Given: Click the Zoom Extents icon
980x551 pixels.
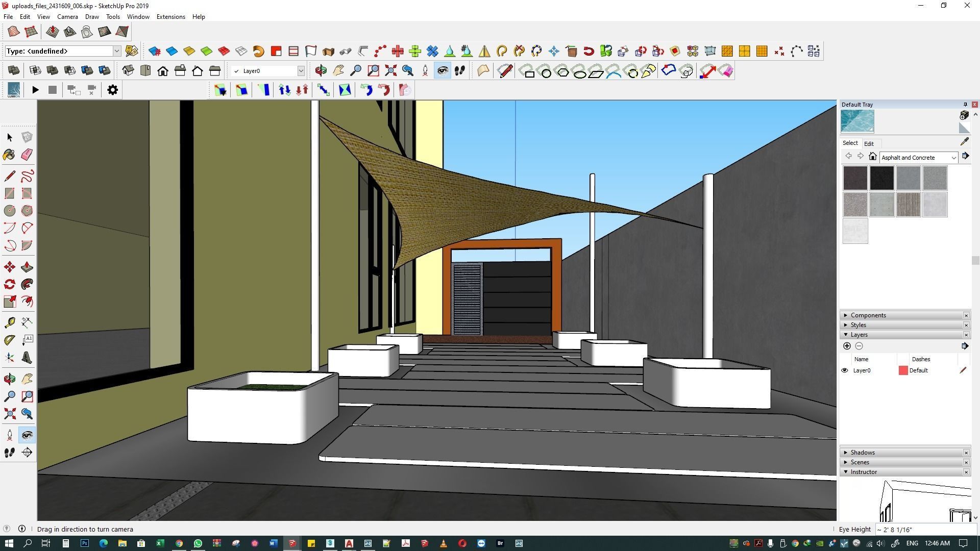Looking at the screenshot, I should tap(9, 414).
